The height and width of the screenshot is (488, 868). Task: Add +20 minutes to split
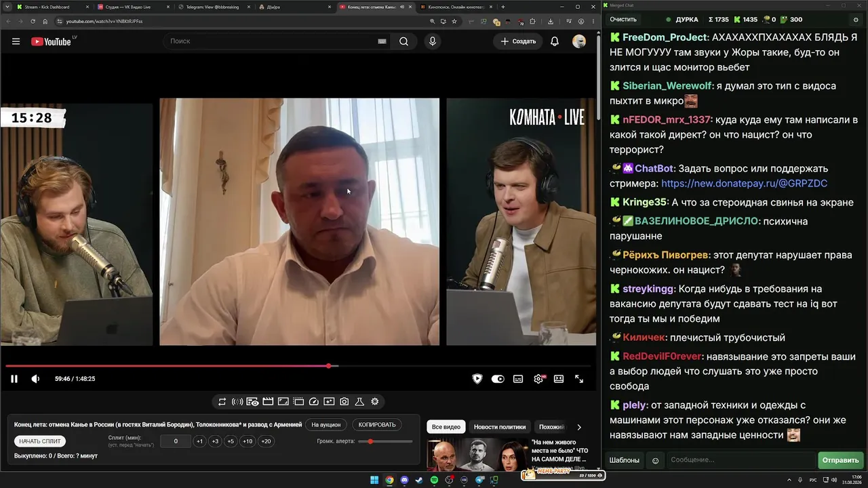point(266,441)
